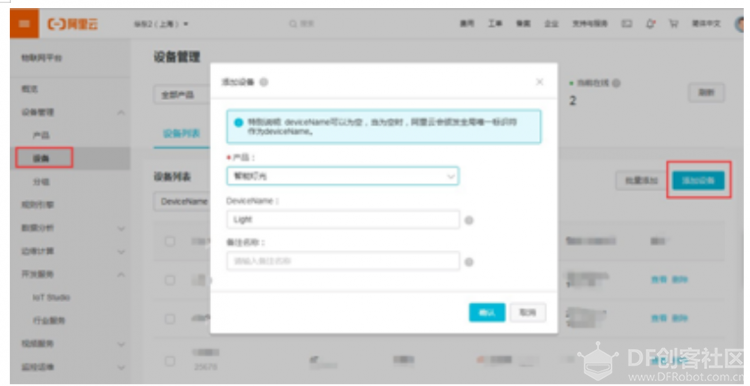Open the 产品 dropdown in the dialog
Image resolution: width=750 pixels, height=386 pixels.
[x=342, y=176]
